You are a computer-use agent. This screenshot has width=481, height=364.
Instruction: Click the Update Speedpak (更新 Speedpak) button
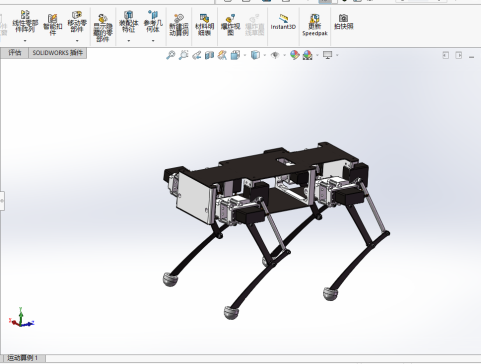click(315, 25)
